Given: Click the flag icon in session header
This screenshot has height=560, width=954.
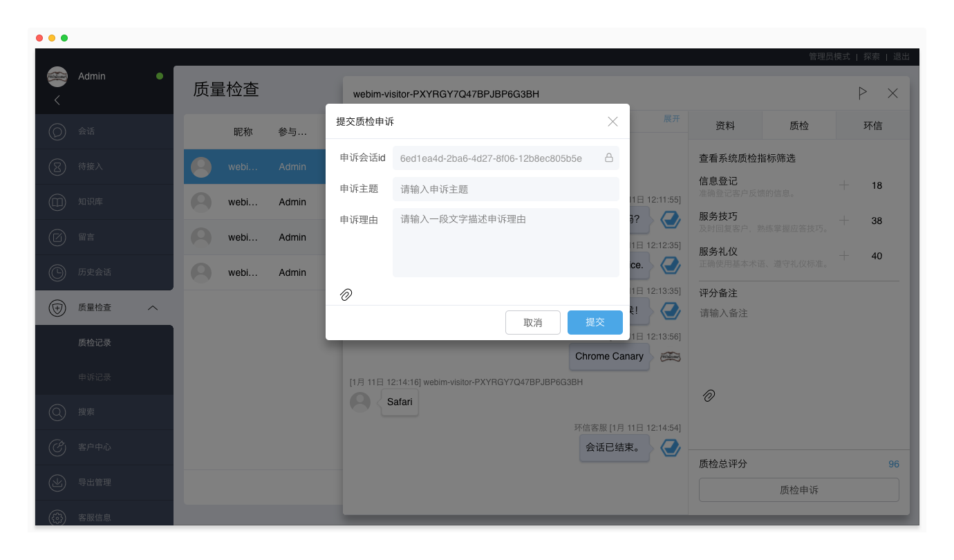Looking at the screenshot, I should click(x=862, y=93).
